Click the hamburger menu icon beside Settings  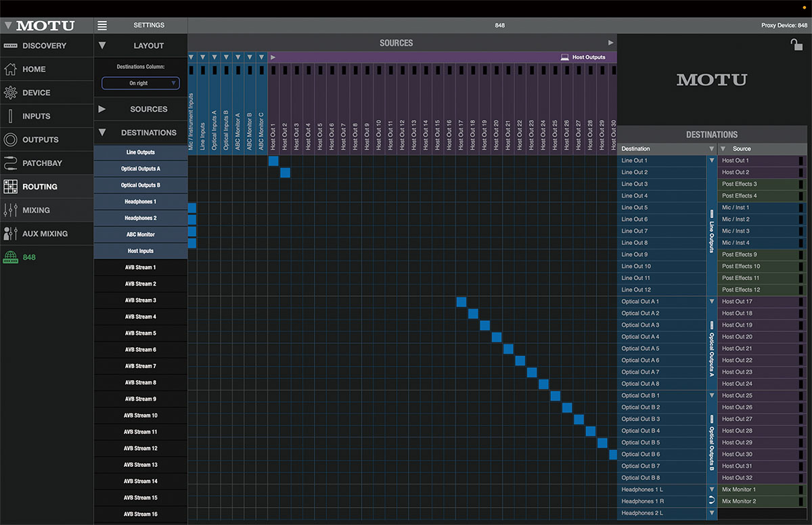point(102,26)
